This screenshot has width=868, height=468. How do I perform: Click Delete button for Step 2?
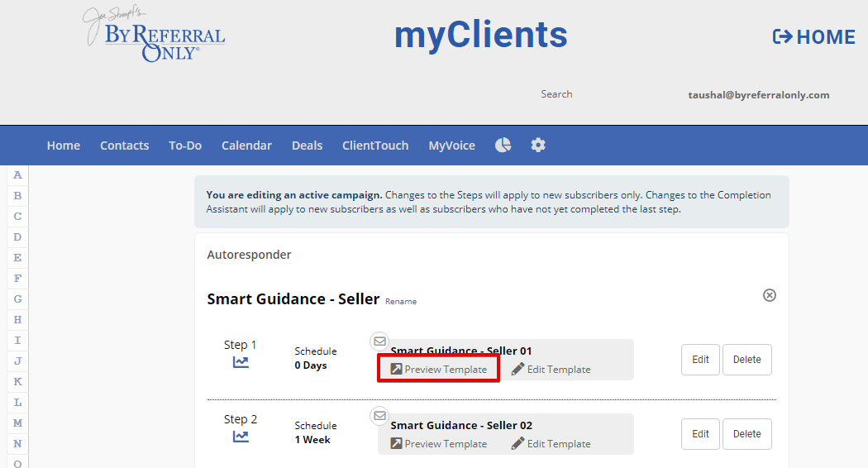pyautogui.click(x=746, y=433)
